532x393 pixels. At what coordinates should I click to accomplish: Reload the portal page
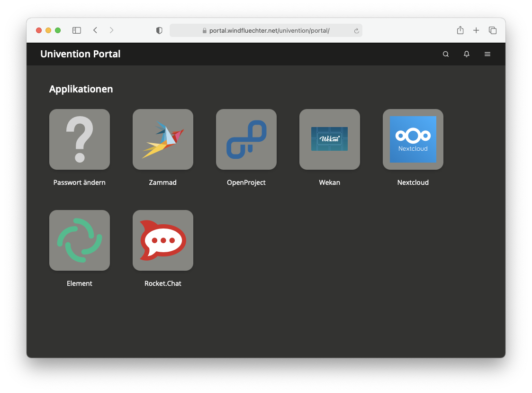click(356, 31)
